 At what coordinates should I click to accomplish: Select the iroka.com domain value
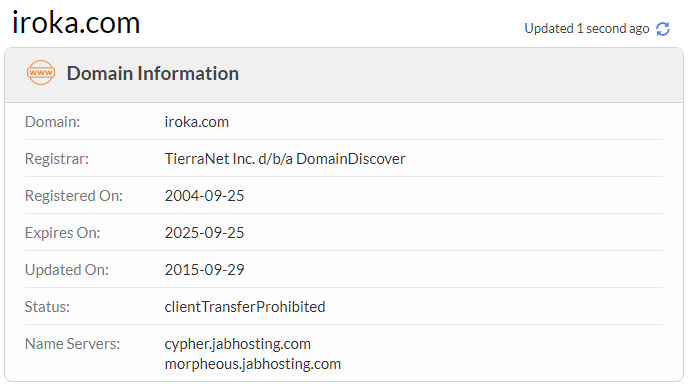pyautogui.click(x=196, y=122)
